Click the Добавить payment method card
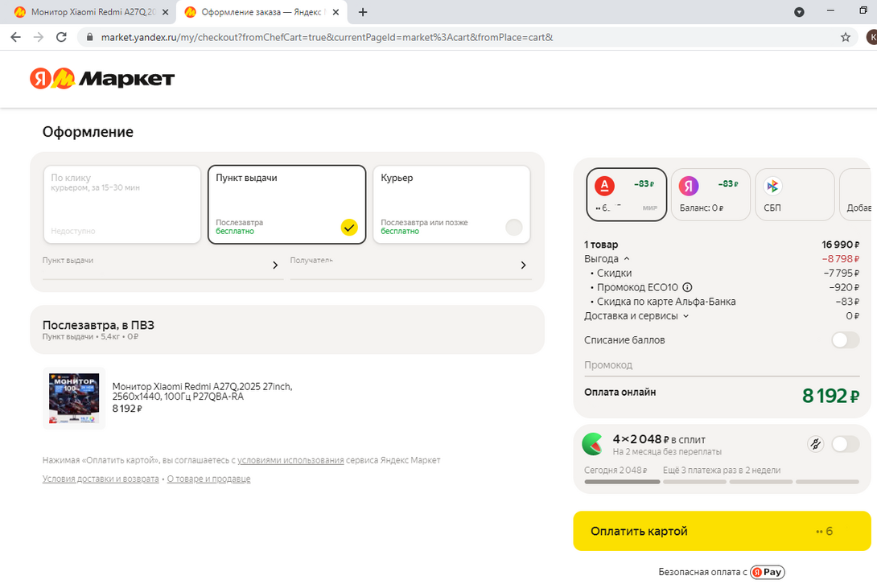The image size is (877, 588). click(x=857, y=195)
